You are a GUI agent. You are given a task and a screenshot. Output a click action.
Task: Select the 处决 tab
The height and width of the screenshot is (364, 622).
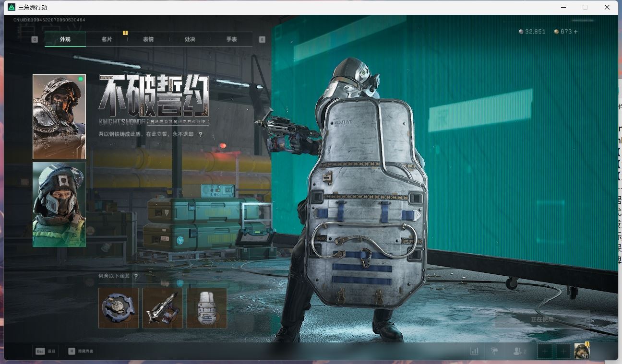(189, 39)
